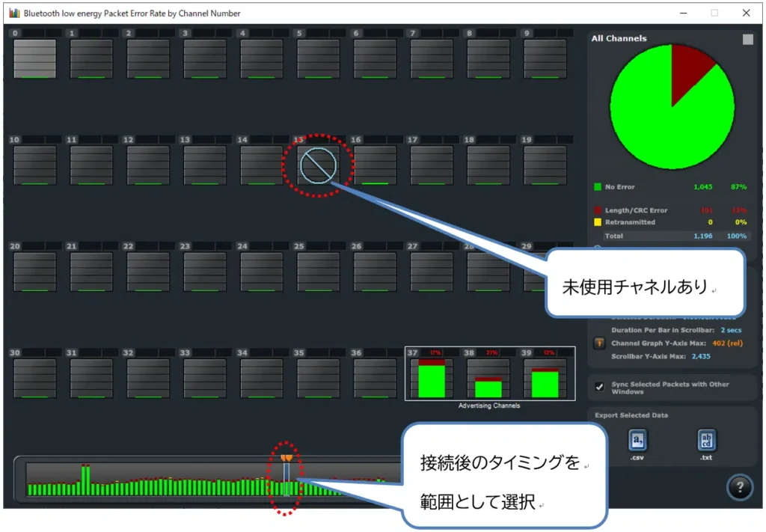Maximize the Packet Error Rate window
Screen dimensions: 766x532
(x=714, y=13)
